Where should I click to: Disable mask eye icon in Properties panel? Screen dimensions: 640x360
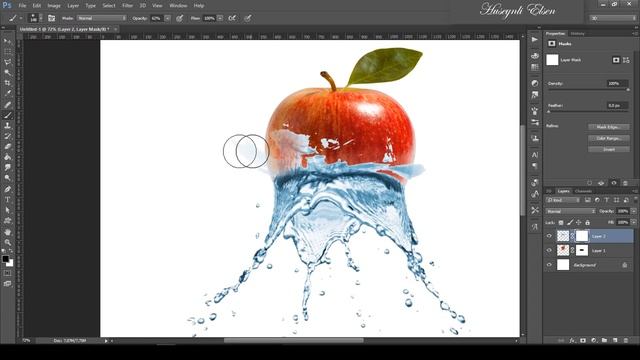[613, 183]
